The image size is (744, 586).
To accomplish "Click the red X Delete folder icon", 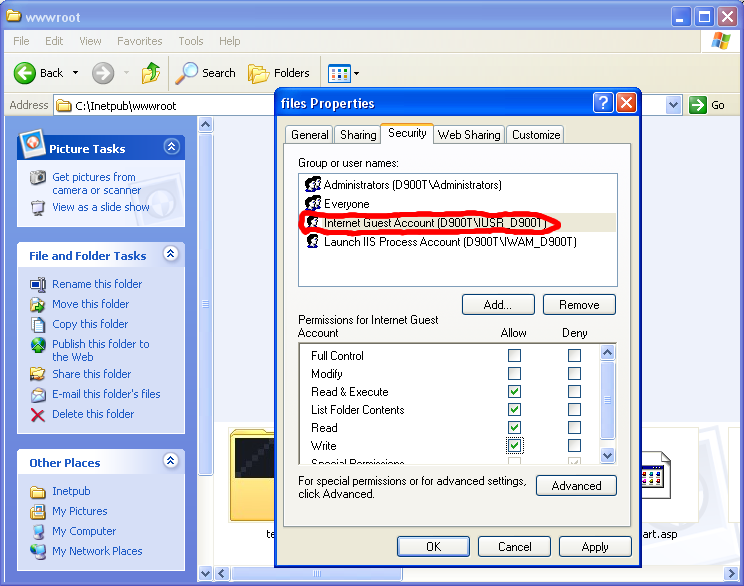I will [38, 415].
